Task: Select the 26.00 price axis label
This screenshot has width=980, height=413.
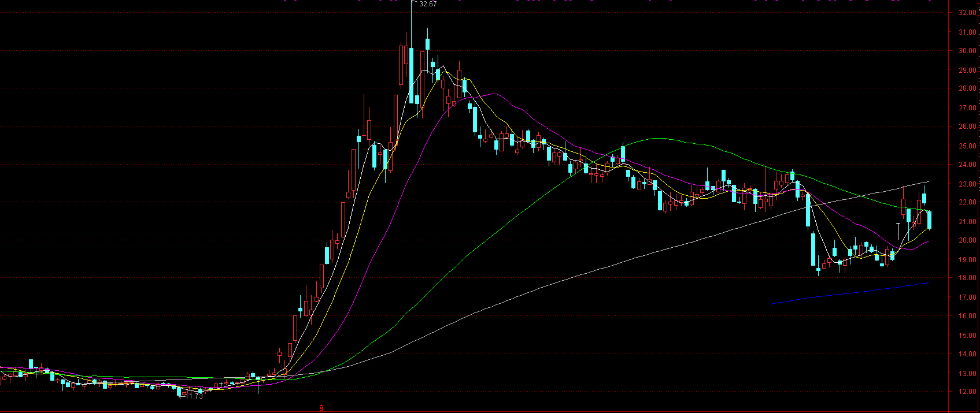Action: click(967, 126)
